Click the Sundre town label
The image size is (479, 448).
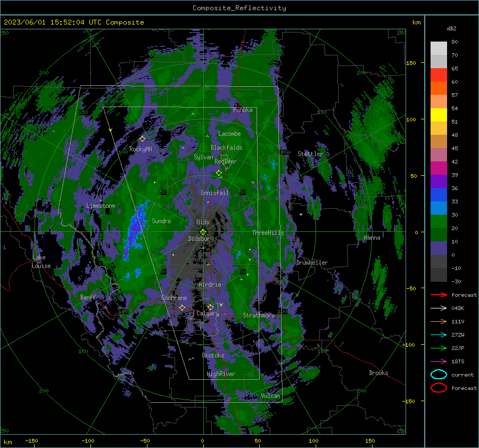[x=161, y=221]
